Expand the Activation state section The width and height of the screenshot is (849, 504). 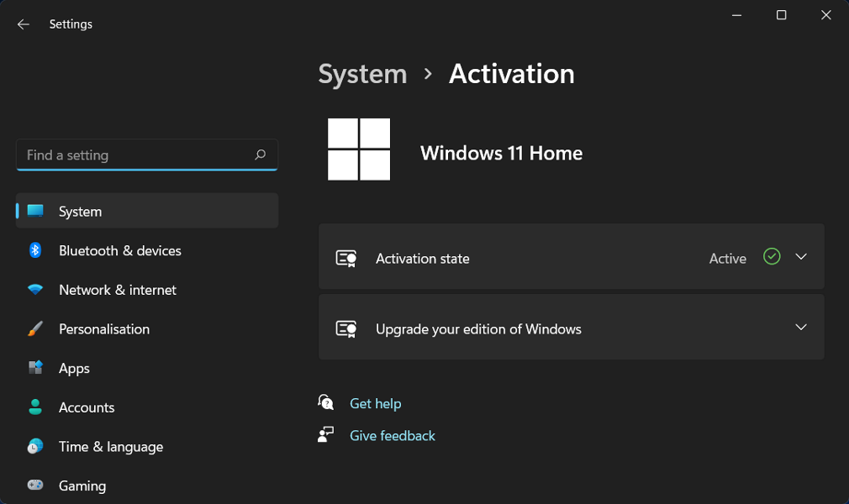801,257
